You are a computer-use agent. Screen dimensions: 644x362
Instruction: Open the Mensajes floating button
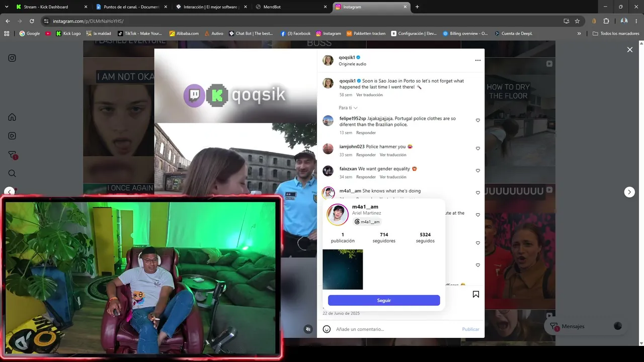click(x=587, y=326)
